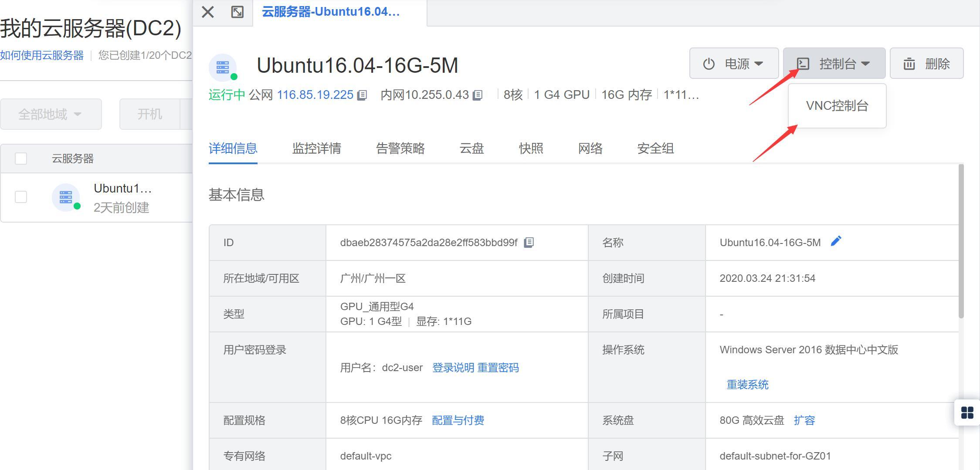Click the 2天前创建 text in the server row
Image resolution: width=980 pixels, height=470 pixels.
122,208
